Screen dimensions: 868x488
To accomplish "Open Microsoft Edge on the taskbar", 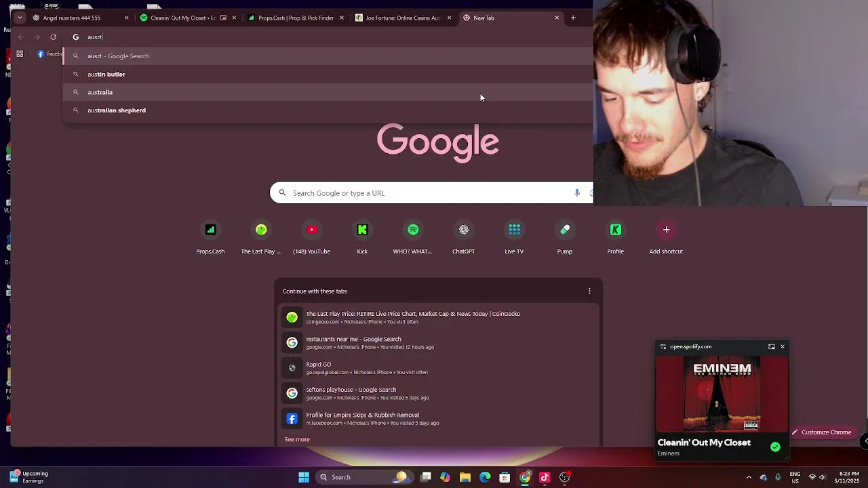I will (485, 477).
